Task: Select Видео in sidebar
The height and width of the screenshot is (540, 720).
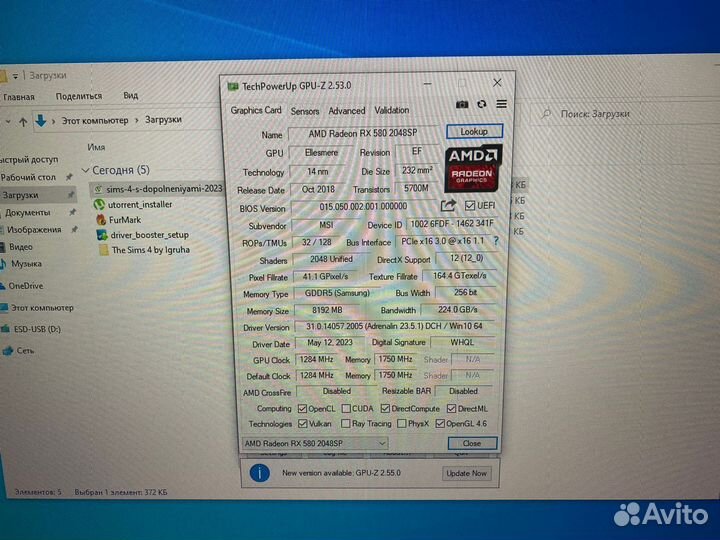Action: pos(21,247)
